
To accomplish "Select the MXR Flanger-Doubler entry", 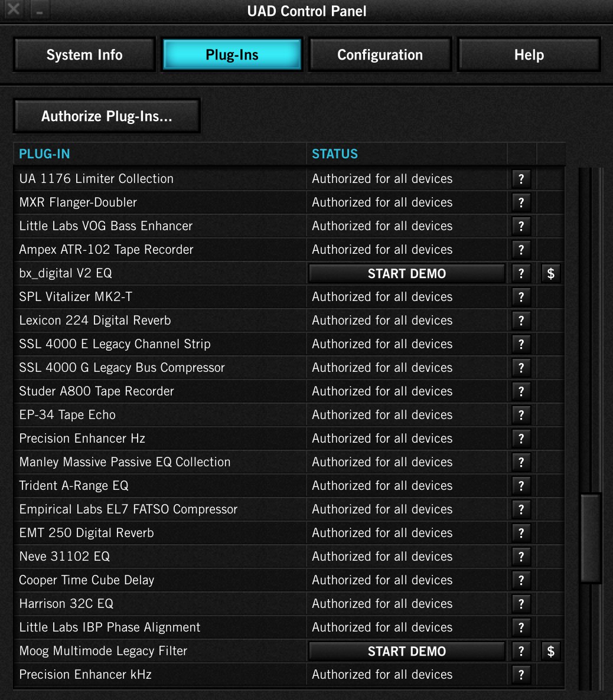I will point(78,202).
